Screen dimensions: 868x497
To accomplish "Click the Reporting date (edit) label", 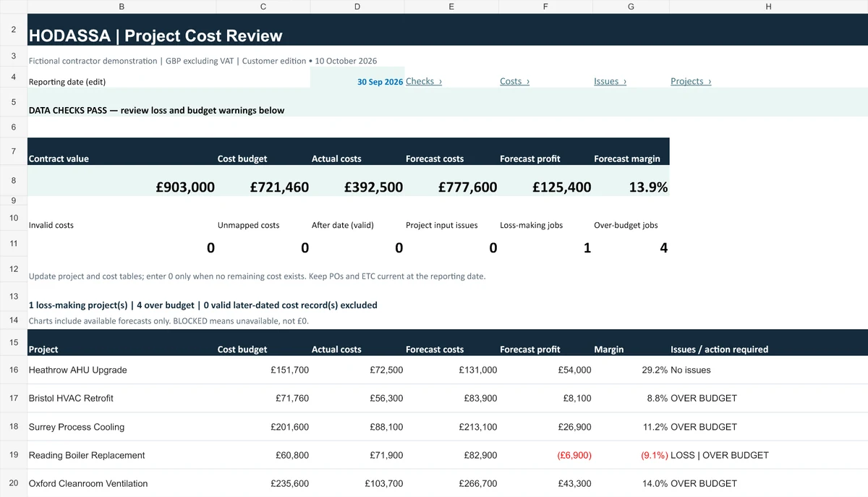I will click(x=67, y=82).
